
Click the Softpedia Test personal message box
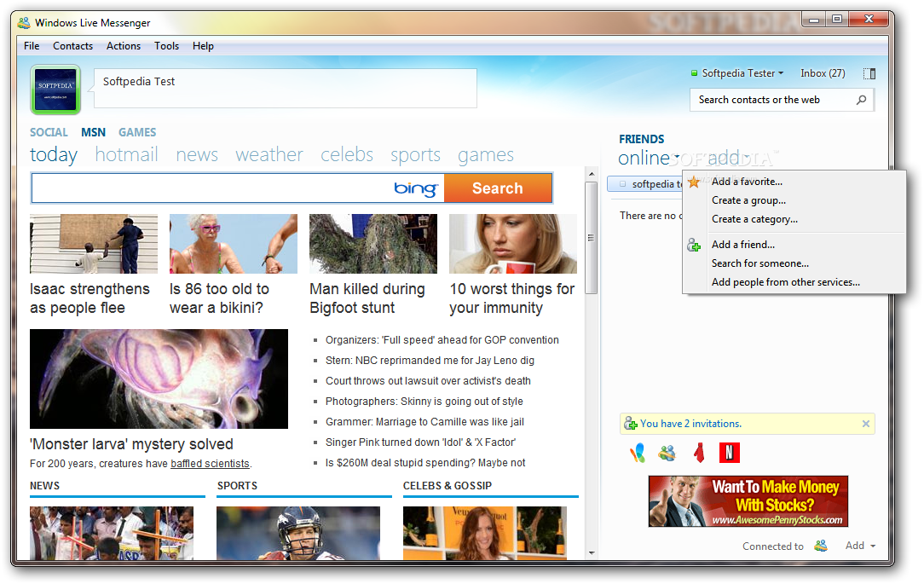286,89
